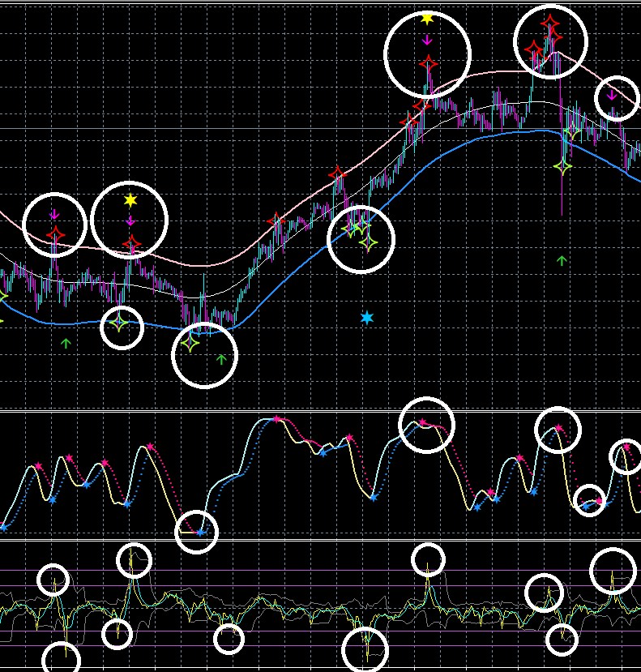Click the magenta down arrow in the small right circle

coord(613,95)
